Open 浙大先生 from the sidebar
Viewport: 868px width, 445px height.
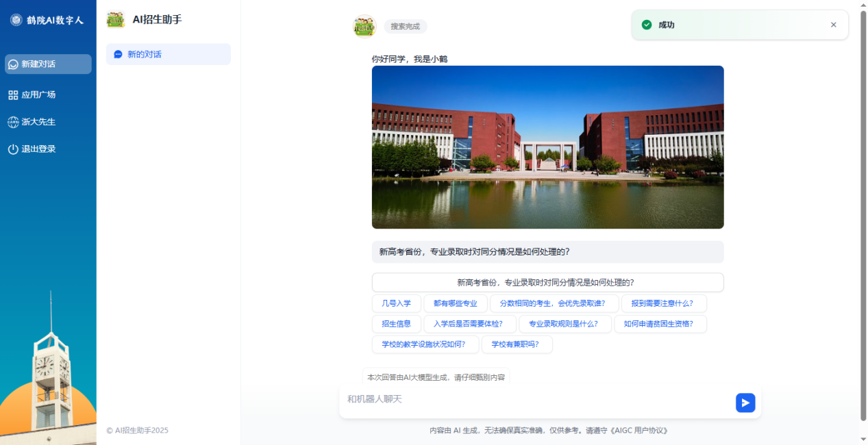coord(38,122)
